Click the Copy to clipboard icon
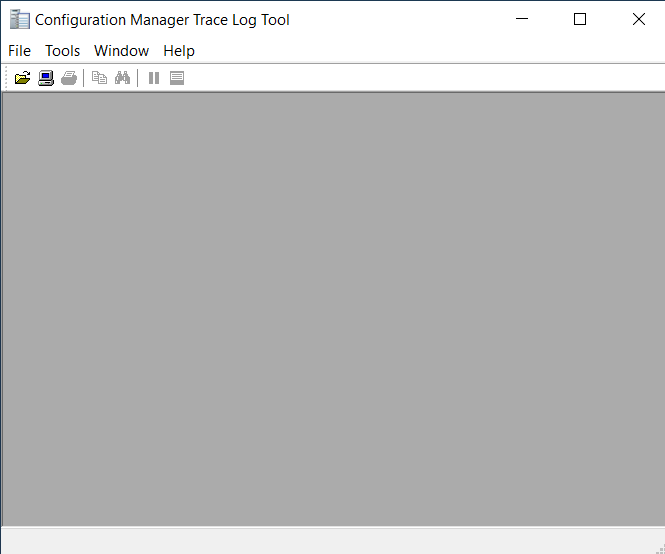Image resolution: width=665 pixels, height=554 pixels. pos(99,78)
